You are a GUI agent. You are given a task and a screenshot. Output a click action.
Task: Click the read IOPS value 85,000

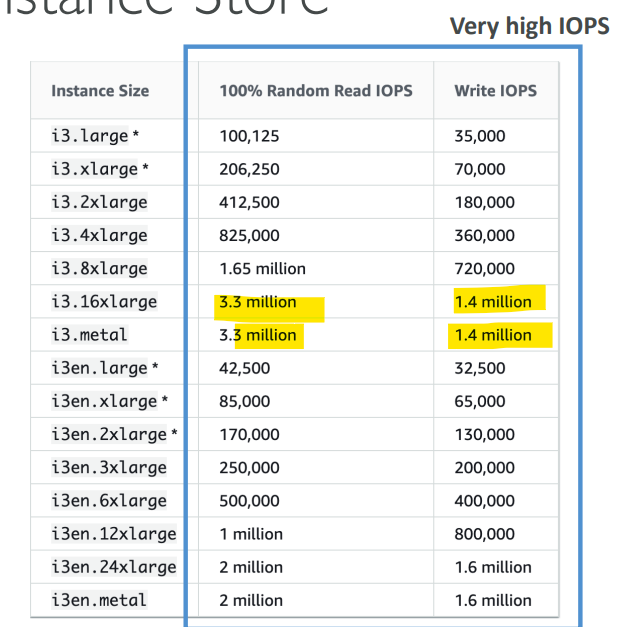(x=245, y=401)
